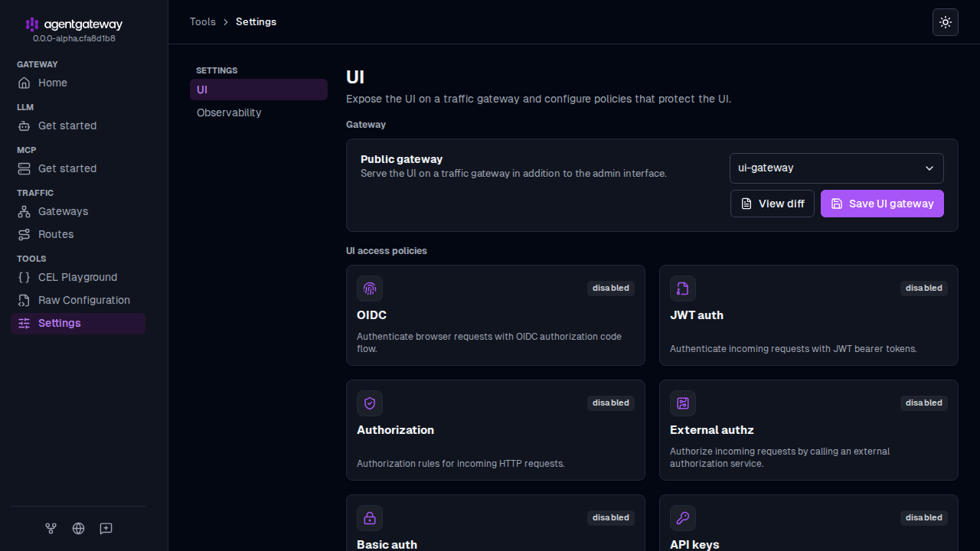Screen dimensions: 980x551
Task: Open LLM Get started page
Action: 78,126
